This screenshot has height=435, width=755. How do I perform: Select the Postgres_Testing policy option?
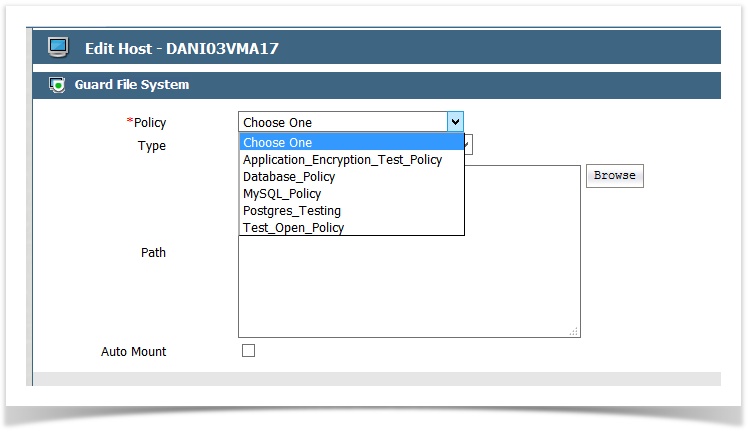click(x=292, y=211)
